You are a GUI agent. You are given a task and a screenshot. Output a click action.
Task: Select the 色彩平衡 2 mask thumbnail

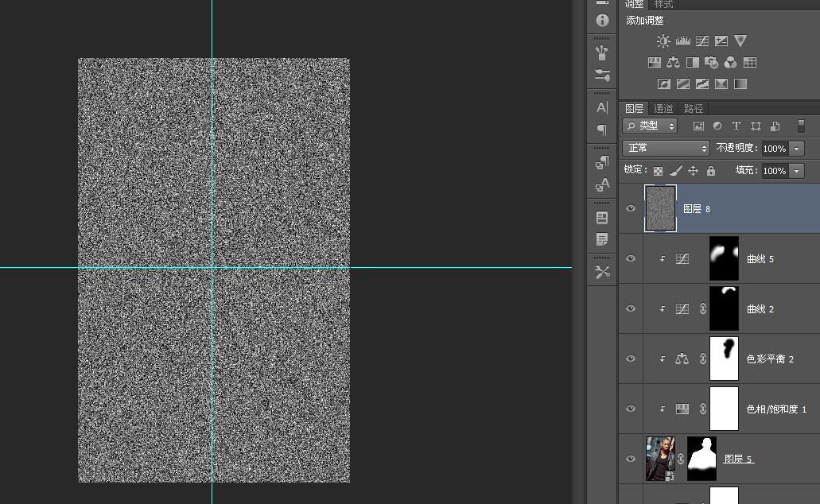click(x=725, y=359)
